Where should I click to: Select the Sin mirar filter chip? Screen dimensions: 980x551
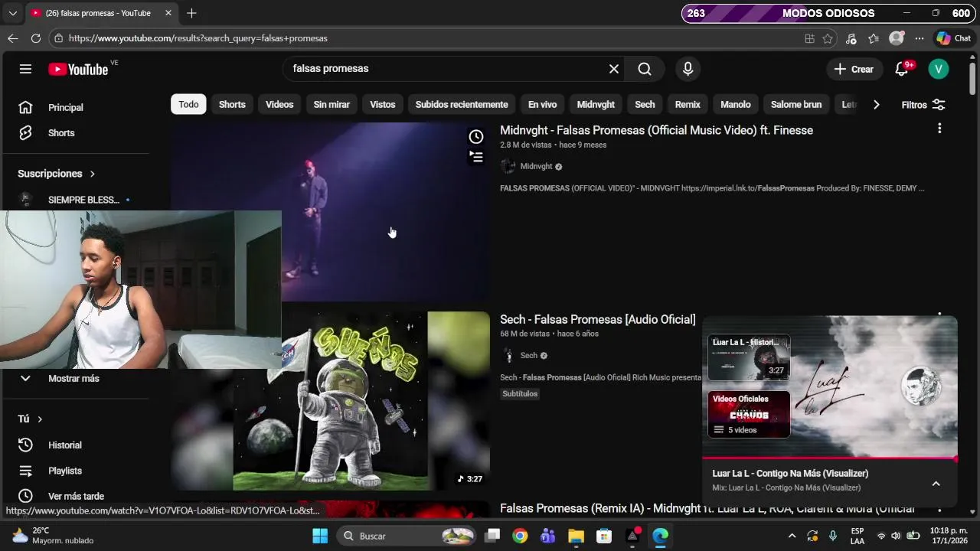[x=332, y=105]
